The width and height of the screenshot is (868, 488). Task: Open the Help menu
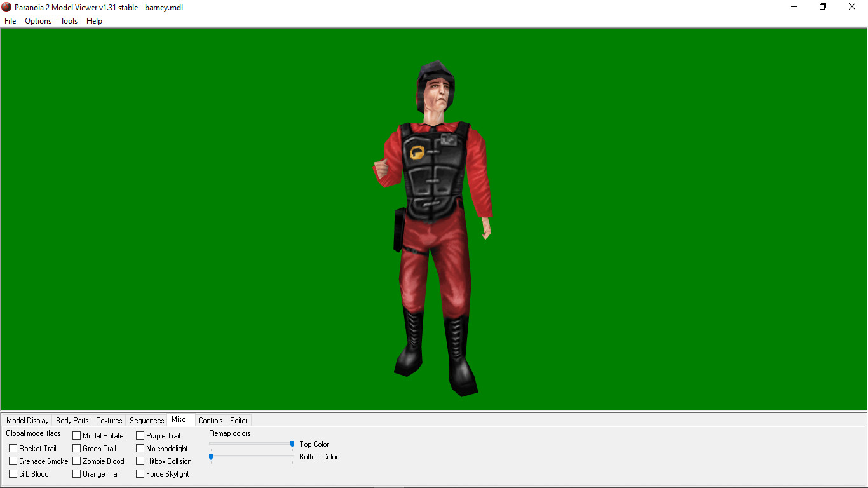pyautogui.click(x=94, y=21)
